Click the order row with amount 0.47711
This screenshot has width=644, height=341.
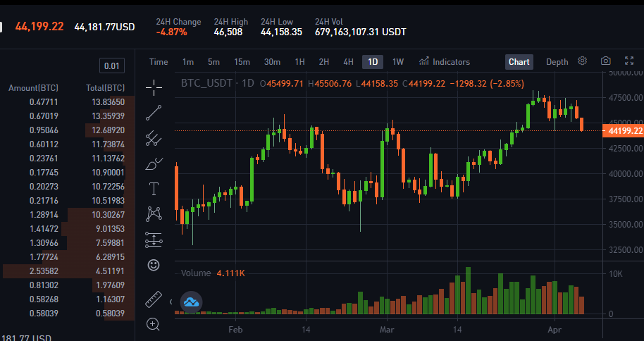68,102
